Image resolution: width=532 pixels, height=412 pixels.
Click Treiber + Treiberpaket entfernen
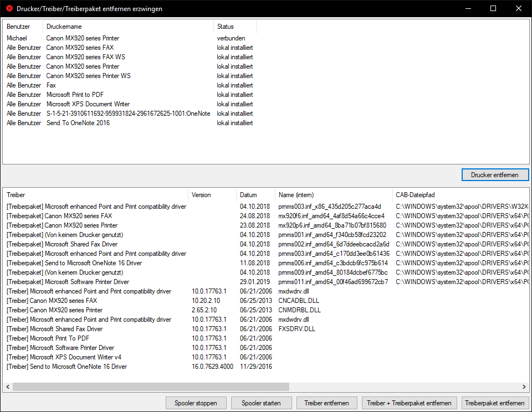(x=410, y=403)
